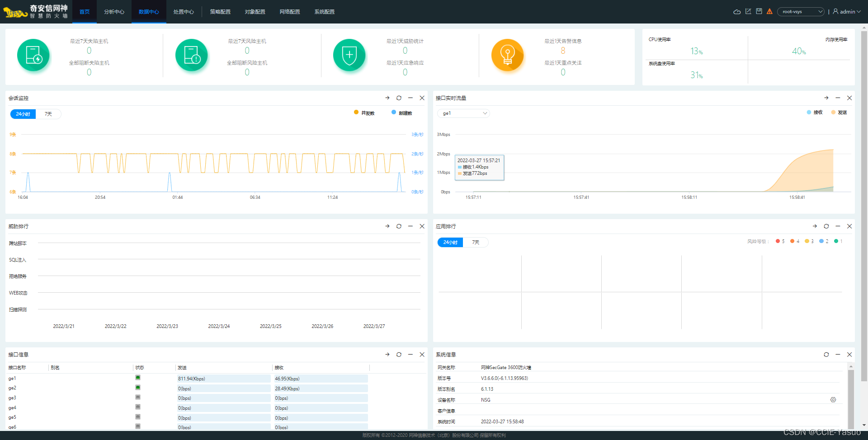Image resolution: width=868 pixels, height=440 pixels.
Task: Click the green risk host icon
Action: pyautogui.click(x=192, y=55)
